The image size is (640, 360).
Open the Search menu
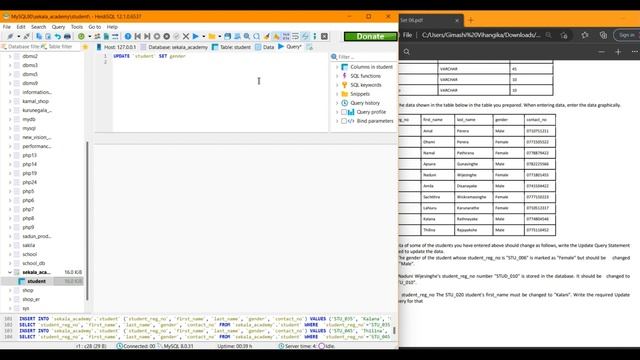pyautogui.click(x=38, y=27)
